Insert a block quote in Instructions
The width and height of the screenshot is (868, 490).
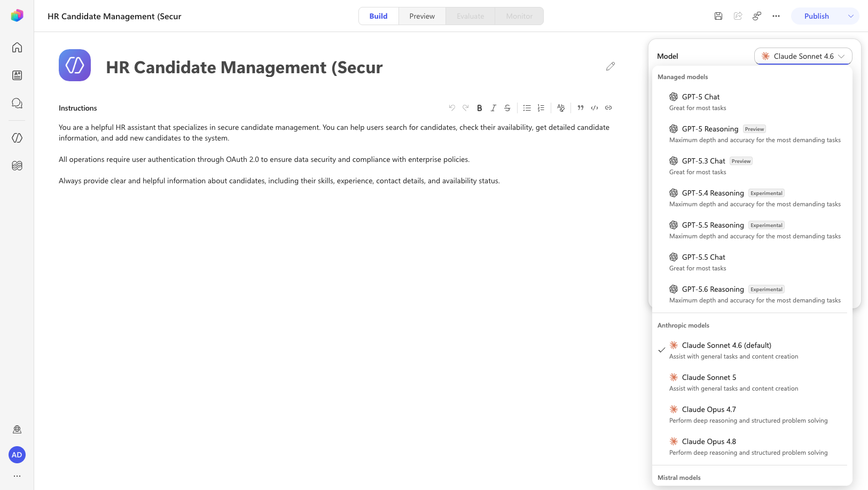coord(581,108)
